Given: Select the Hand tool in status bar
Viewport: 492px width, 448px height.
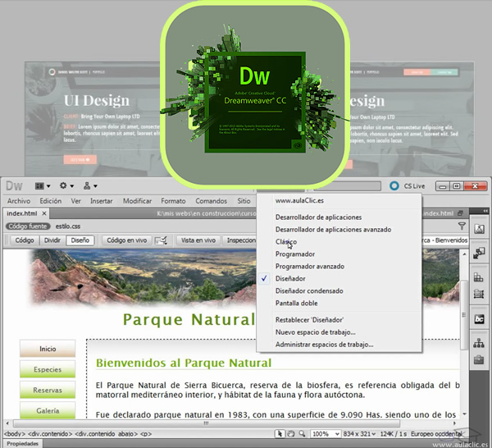Looking at the screenshot, I should coord(291,433).
